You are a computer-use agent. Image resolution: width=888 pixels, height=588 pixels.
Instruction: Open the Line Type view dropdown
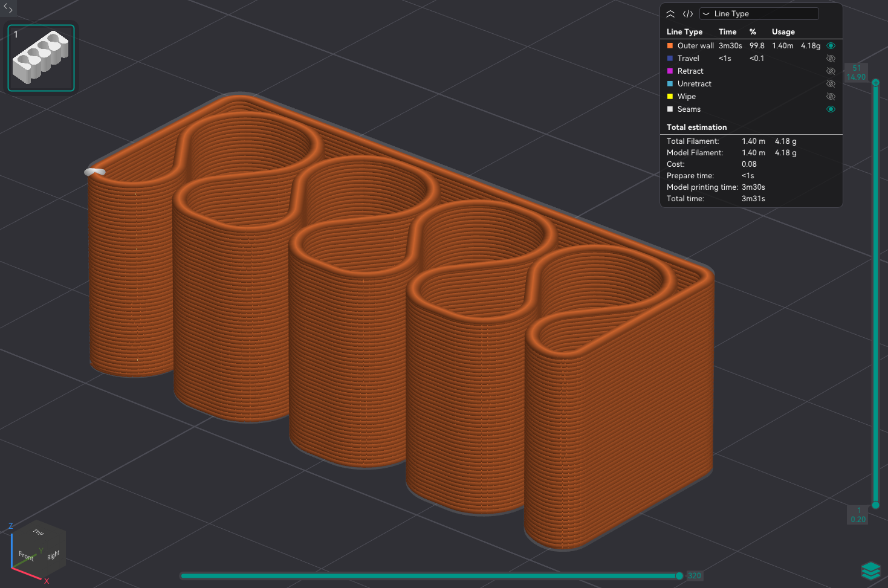pyautogui.click(x=759, y=14)
